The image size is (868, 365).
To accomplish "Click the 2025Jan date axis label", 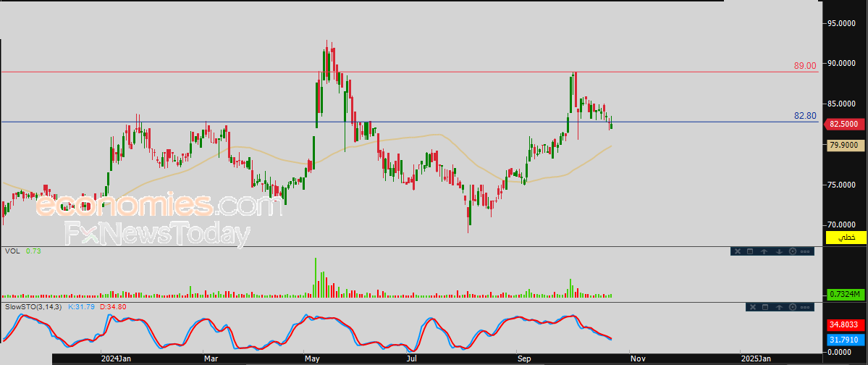I will pos(757,359).
